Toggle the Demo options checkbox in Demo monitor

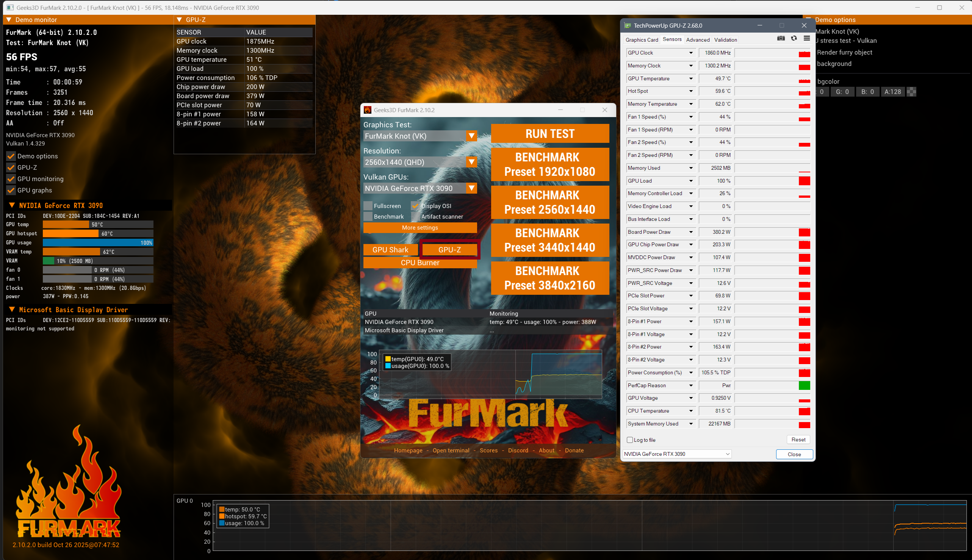pyautogui.click(x=11, y=156)
